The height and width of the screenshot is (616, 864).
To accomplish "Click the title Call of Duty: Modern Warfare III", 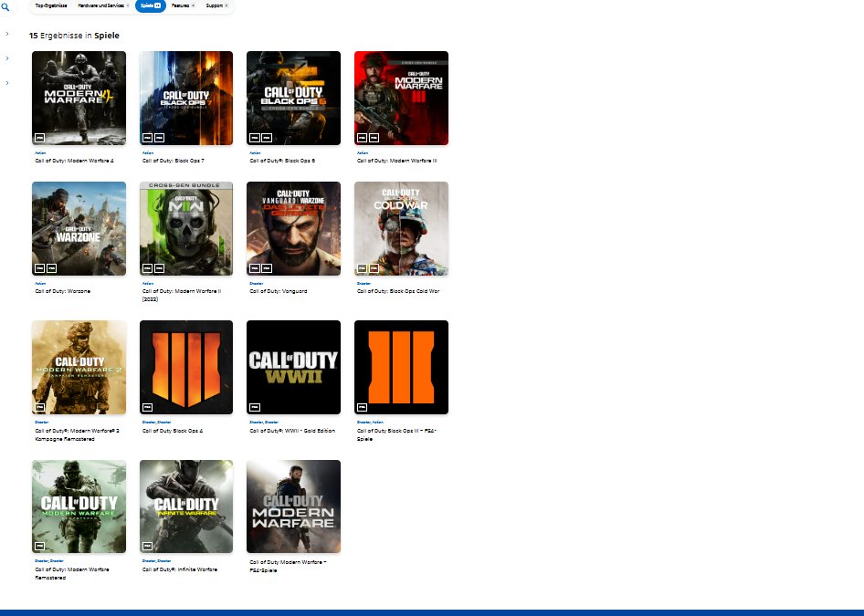I will point(396,161).
